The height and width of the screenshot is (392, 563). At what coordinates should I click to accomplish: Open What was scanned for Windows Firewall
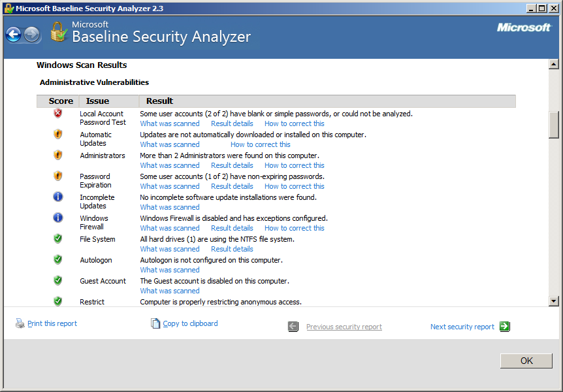point(170,228)
